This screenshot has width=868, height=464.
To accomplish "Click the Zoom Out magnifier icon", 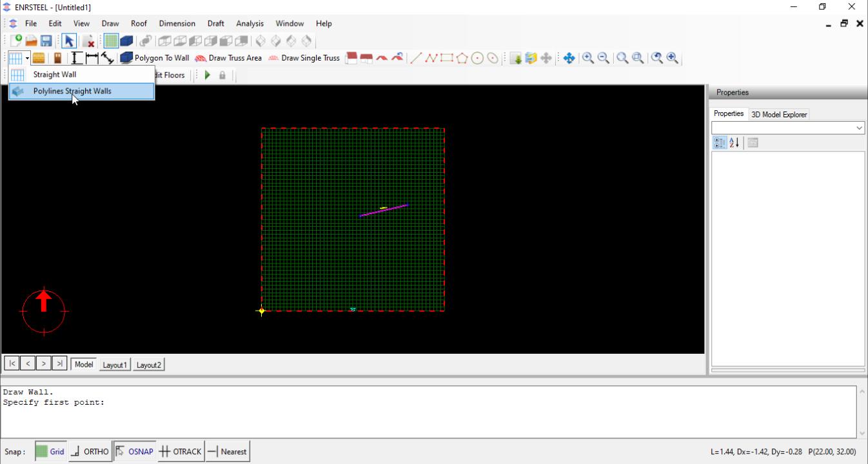I will pyautogui.click(x=604, y=58).
